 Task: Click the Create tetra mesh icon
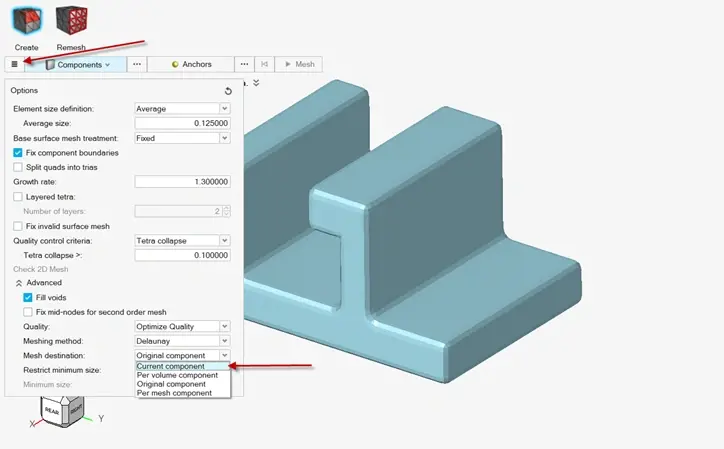(x=27, y=20)
